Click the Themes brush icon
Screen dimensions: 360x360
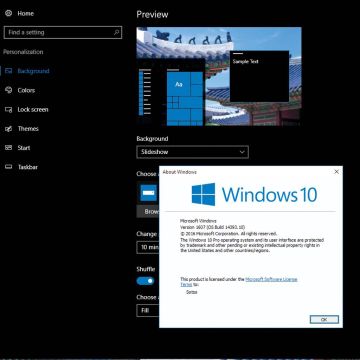[9, 129]
